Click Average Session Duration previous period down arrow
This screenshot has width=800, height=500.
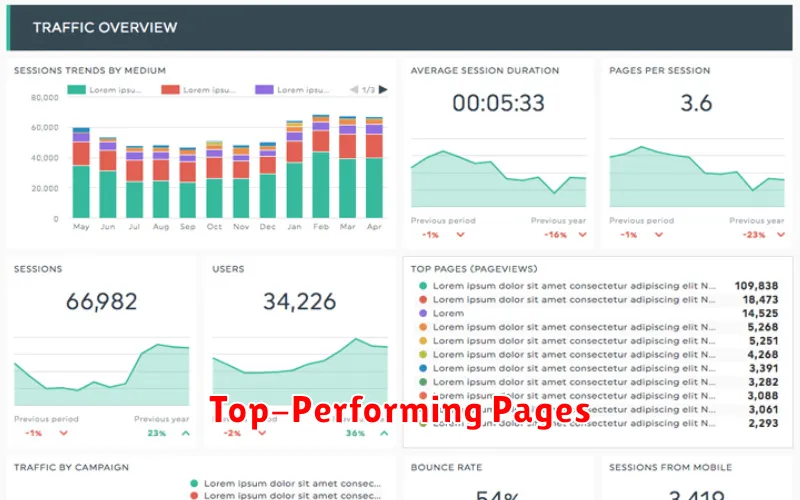tap(460, 235)
